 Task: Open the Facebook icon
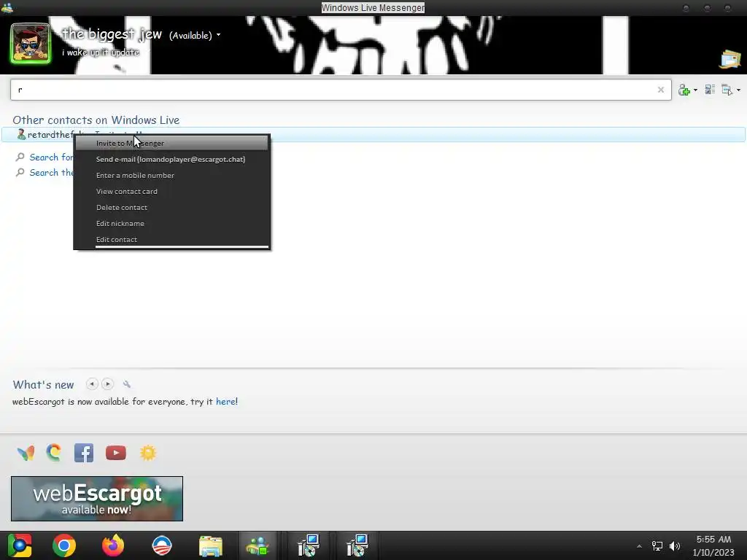point(84,453)
